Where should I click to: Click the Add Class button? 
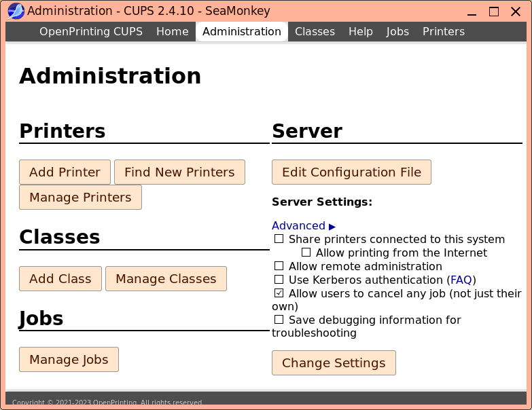tap(60, 278)
